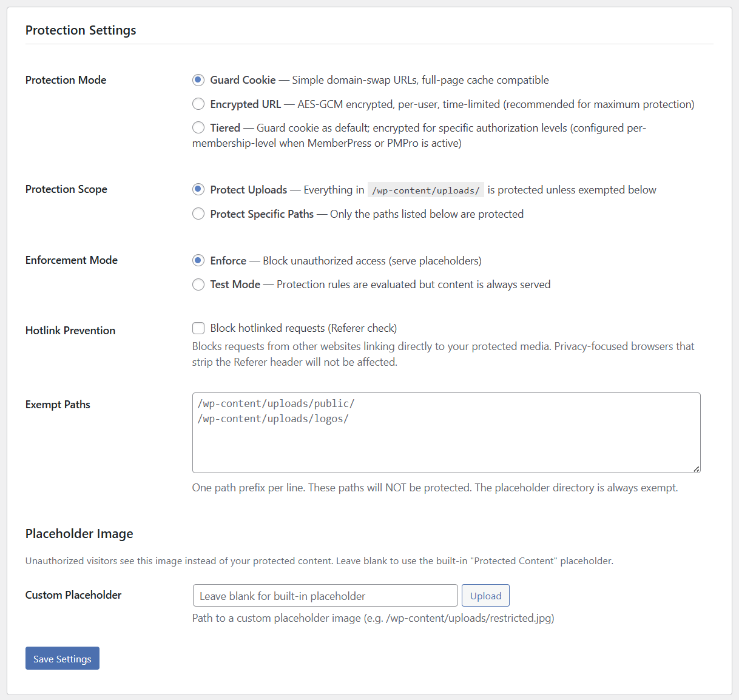Enable Test Mode enforcement

coord(198,284)
